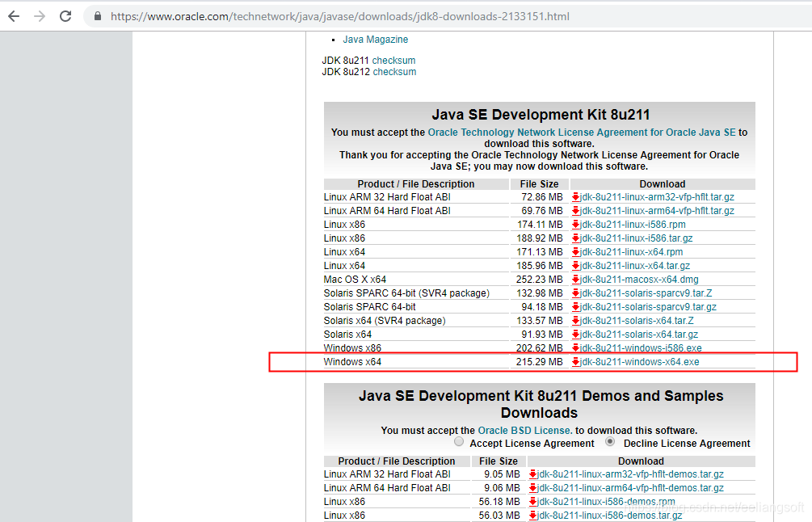Click the '56.18 MB' demos file size
This screenshot has height=522, width=812.
click(499, 502)
